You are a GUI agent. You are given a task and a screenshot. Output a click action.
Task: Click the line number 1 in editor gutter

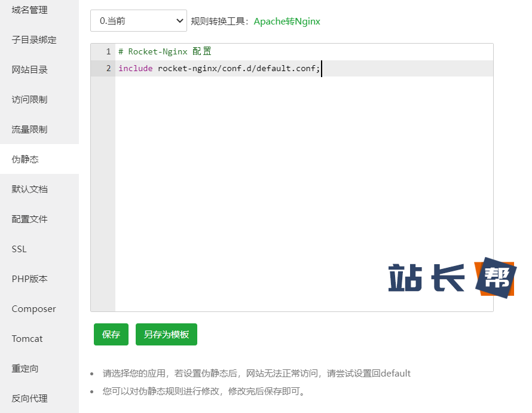pyautogui.click(x=108, y=52)
